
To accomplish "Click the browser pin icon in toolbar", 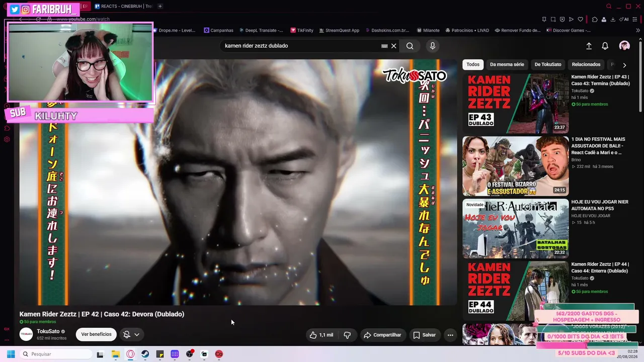I will (x=544, y=19).
